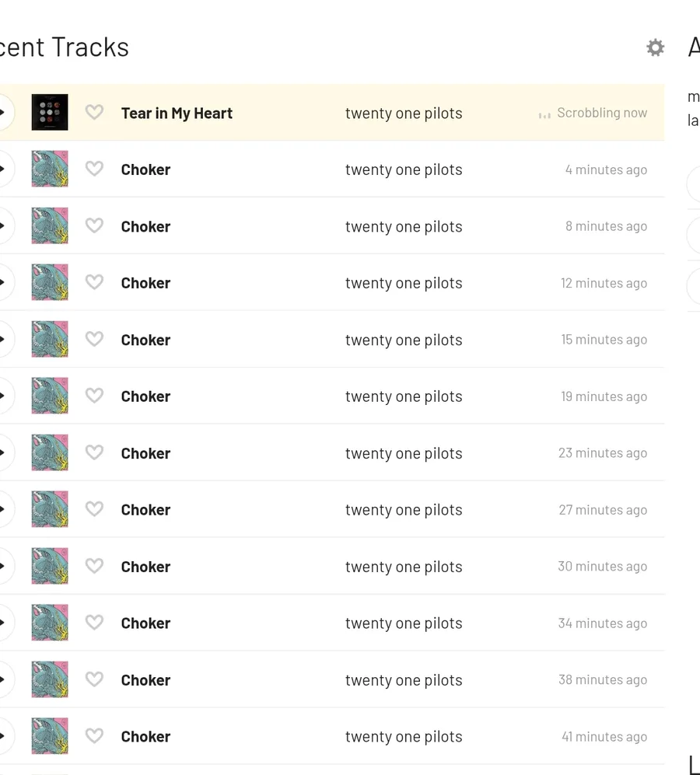Open the Choker track link from 4 minutes ago
This screenshot has width=700, height=775.
tap(145, 169)
